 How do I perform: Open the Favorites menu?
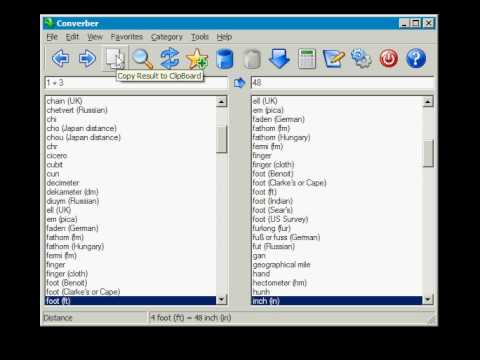click(x=127, y=37)
